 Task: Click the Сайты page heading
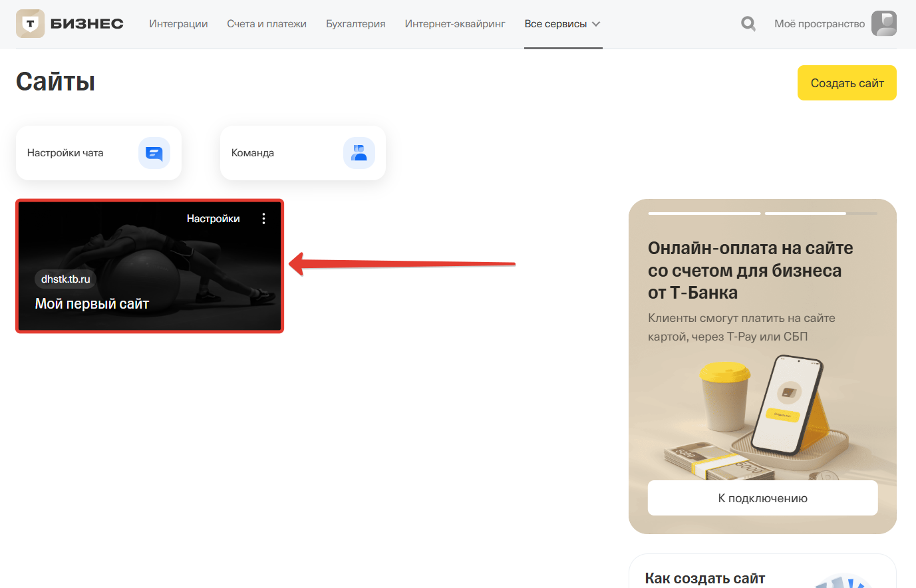pos(56,82)
